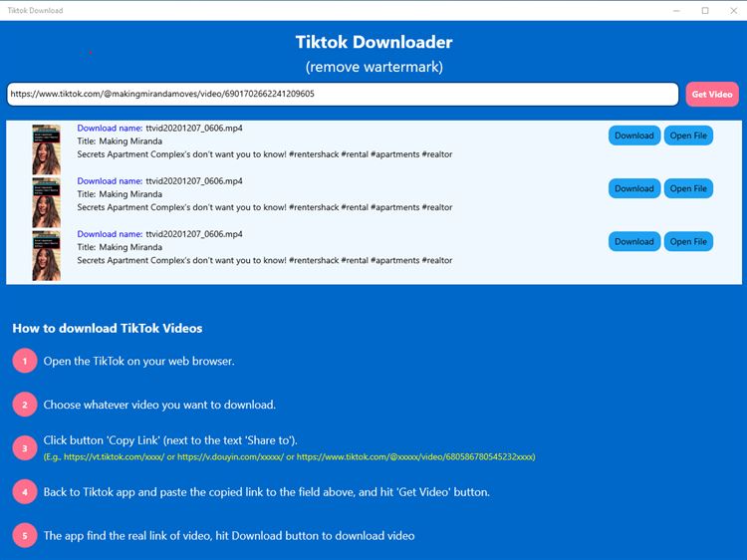
Task: Click third row's 'Download name:' label
Action: [110, 233]
